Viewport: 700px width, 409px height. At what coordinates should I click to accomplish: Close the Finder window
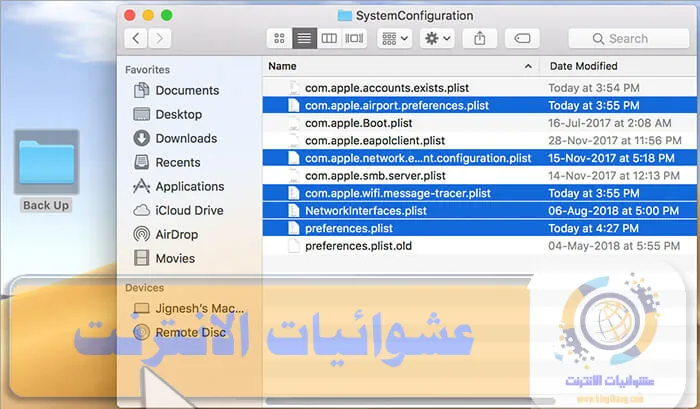tap(130, 16)
